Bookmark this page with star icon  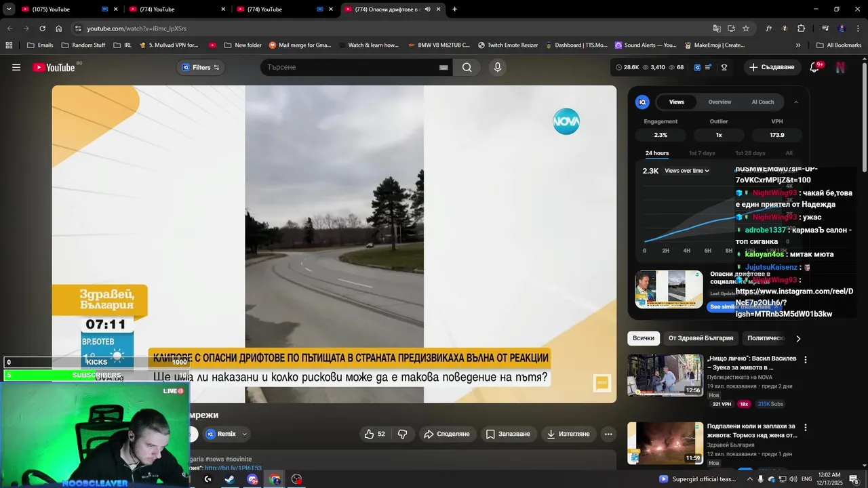(x=746, y=28)
